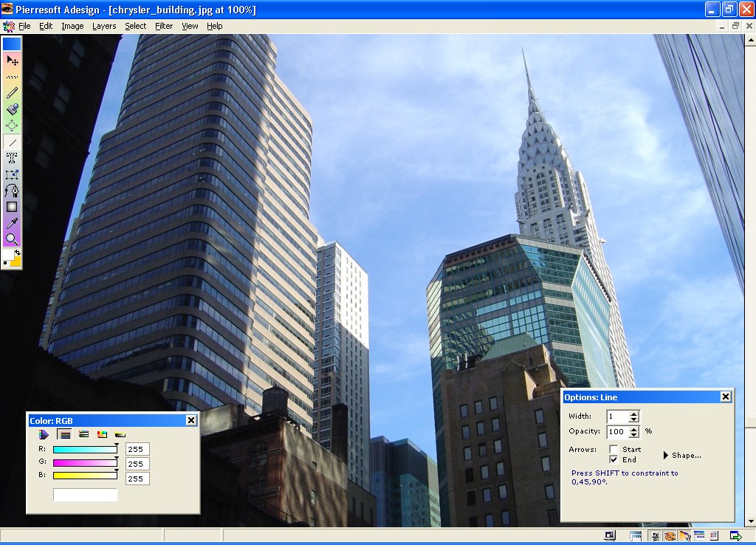Image resolution: width=756 pixels, height=545 pixels.
Task: Click the window with green arrow icon
Action: coord(736,536)
